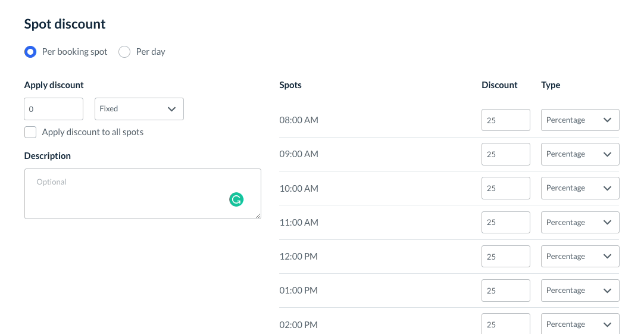644x334 pixels.
Task: Click the 12:00 PM discount value field
Action: [505, 257]
